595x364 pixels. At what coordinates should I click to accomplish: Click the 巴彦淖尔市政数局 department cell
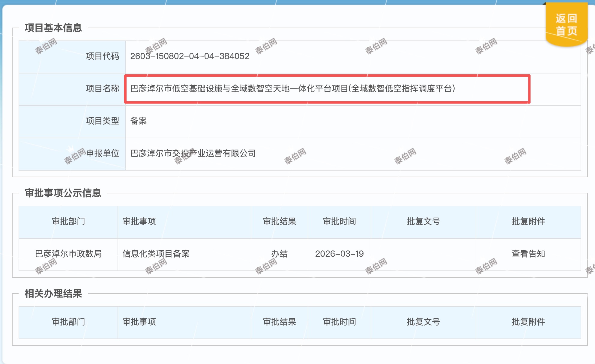tap(68, 254)
